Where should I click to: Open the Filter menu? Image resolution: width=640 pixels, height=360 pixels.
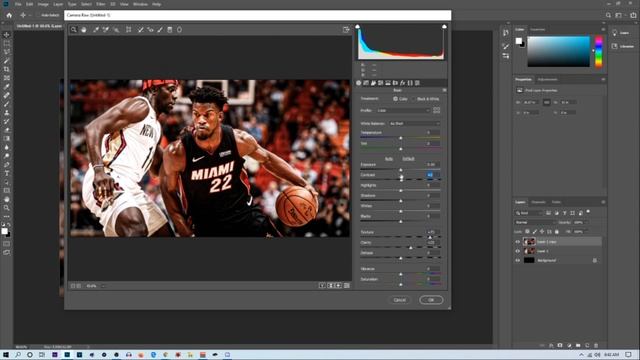pyautogui.click(x=101, y=4)
